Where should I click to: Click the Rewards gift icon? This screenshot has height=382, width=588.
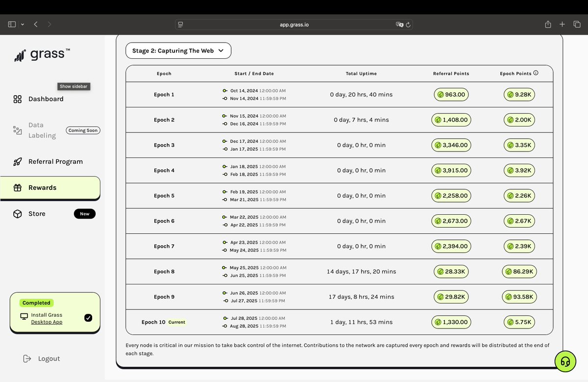pyautogui.click(x=18, y=188)
